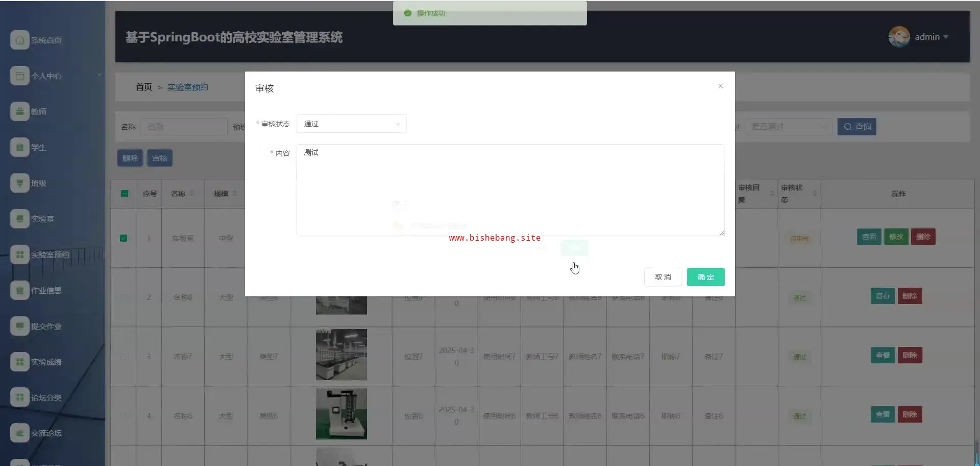The width and height of the screenshot is (980, 466).
Task: Select 系统首页 in the sidebar menu
Action: 46,40
